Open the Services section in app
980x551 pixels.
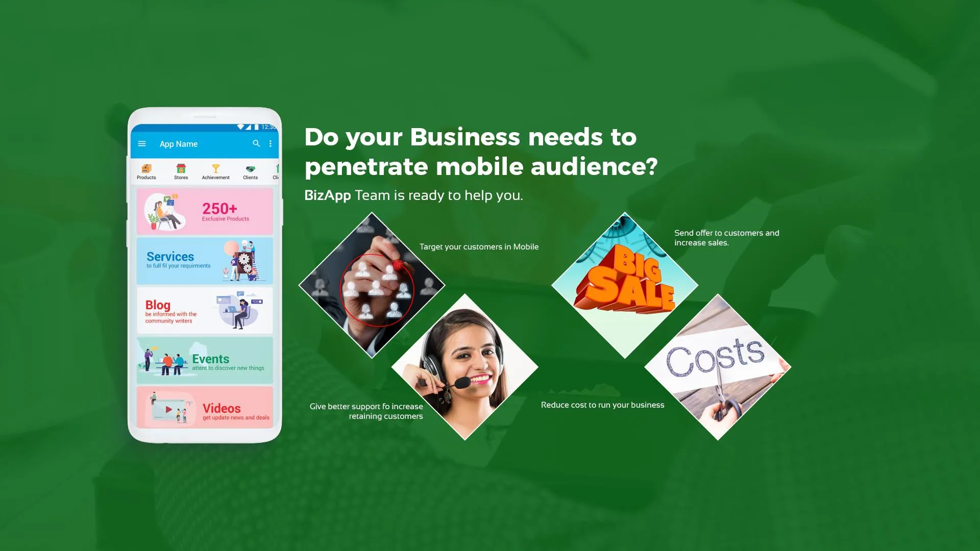click(x=205, y=260)
